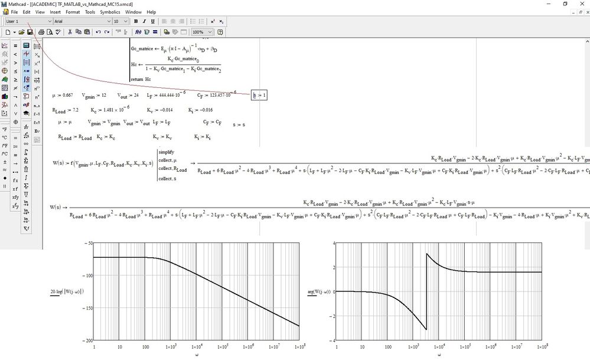590x364 pixels.
Task: Insert an indefinite integral operator
Action: pos(26,177)
